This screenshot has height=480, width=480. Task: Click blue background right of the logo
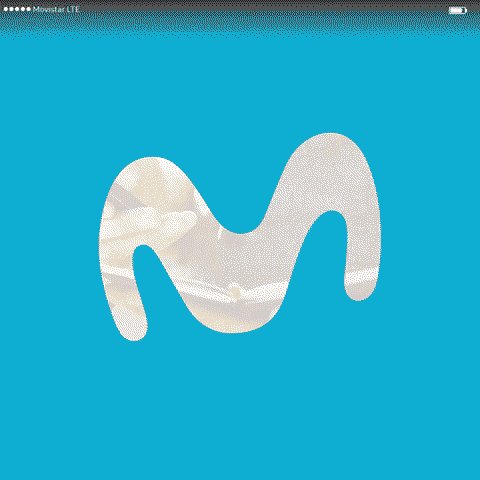click(430, 240)
